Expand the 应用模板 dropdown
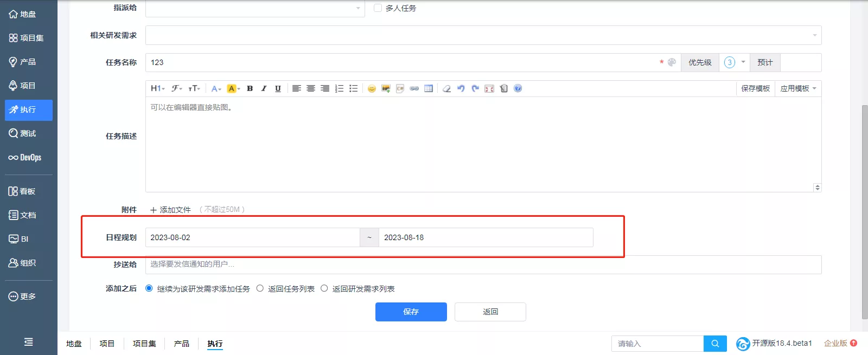The width and height of the screenshot is (868, 355). click(x=798, y=88)
